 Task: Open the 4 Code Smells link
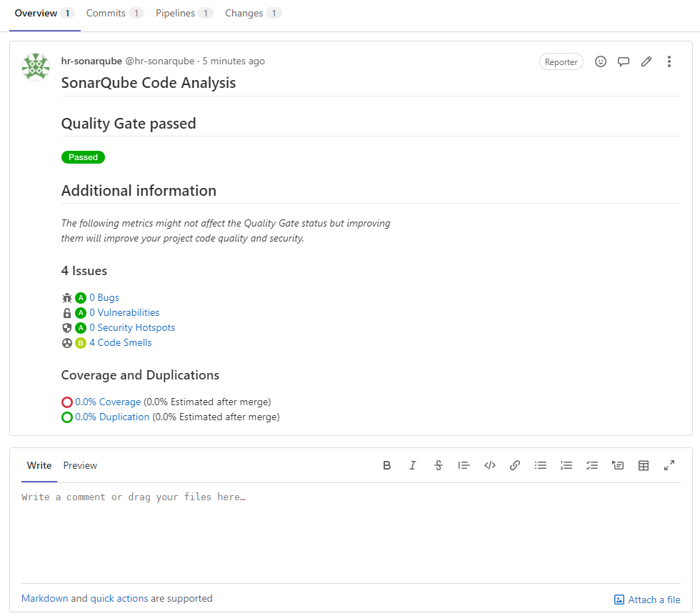pyautogui.click(x=120, y=343)
